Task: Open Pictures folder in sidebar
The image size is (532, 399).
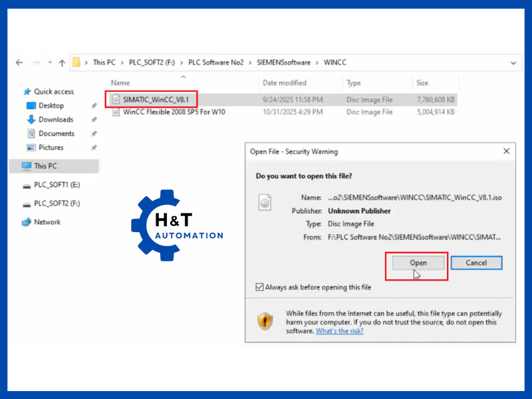Action: 51,148
